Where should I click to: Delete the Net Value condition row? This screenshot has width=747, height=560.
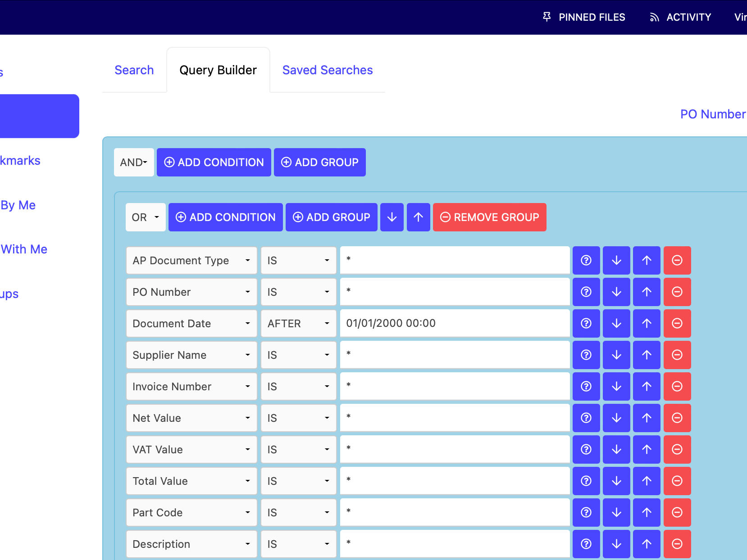tap(677, 418)
